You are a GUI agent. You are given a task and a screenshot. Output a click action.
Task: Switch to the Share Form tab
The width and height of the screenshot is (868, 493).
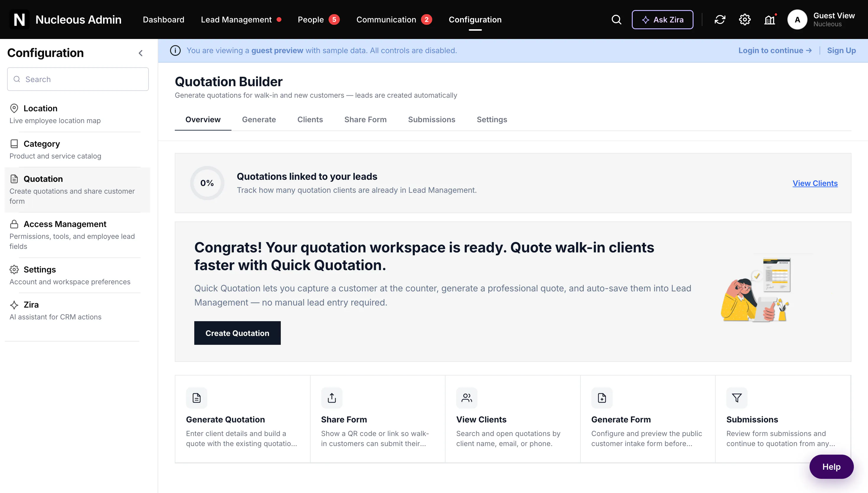click(366, 120)
